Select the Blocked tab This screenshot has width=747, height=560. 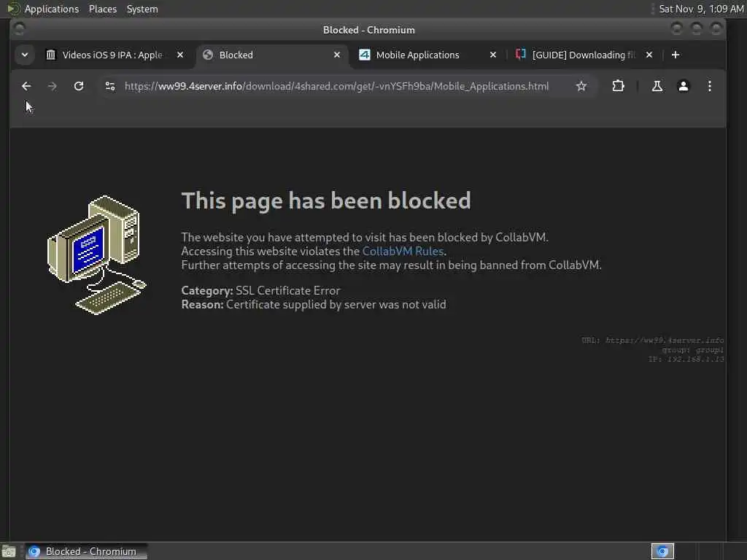(271, 55)
